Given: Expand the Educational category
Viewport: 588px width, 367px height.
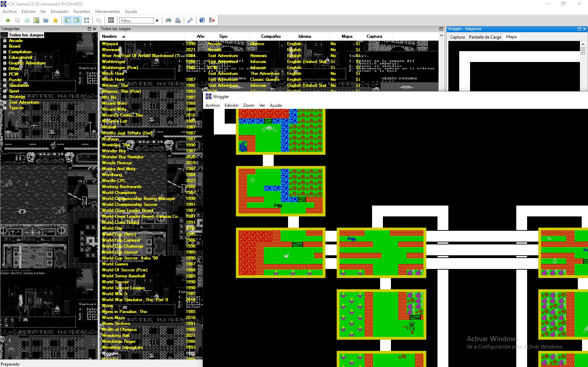Looking at the screenshot, I should (5, 58).
